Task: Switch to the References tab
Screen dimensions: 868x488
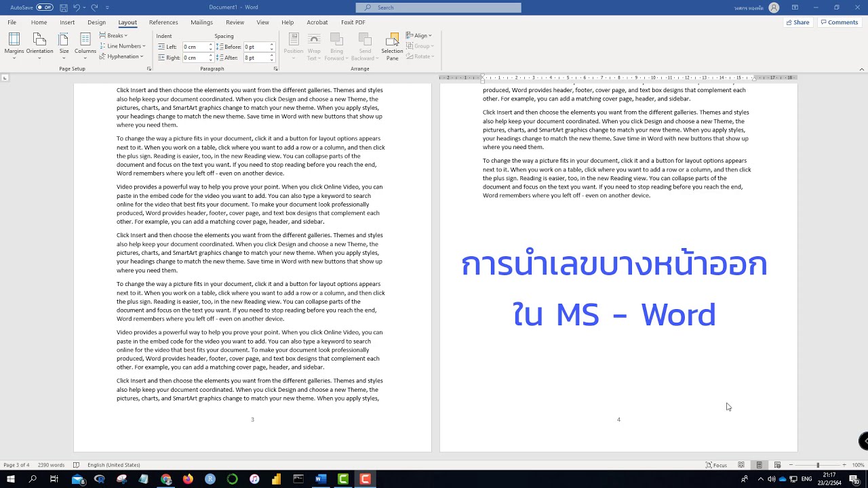Action: [x=163, y=22]
